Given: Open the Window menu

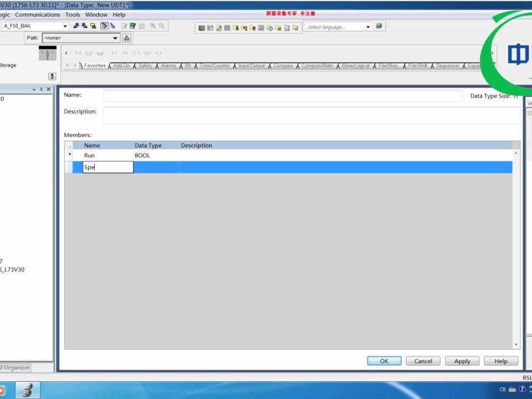Looking at the screenshot, I should pos(96,14).
